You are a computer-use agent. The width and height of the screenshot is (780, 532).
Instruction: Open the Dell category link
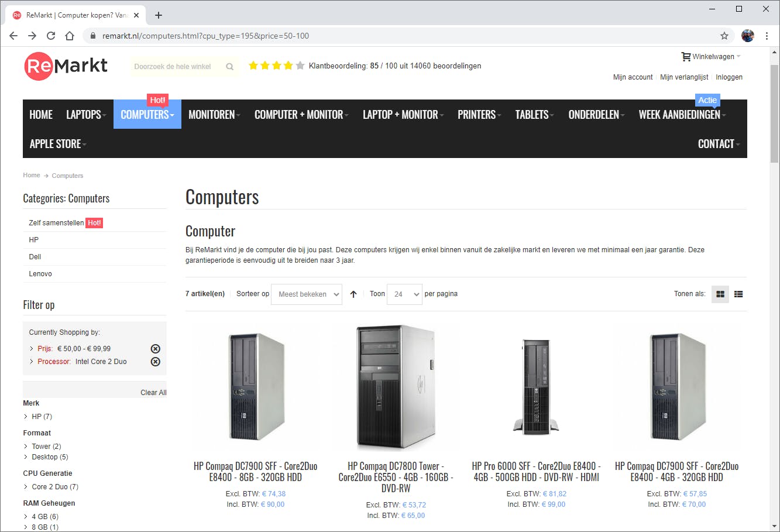[35, 257]
